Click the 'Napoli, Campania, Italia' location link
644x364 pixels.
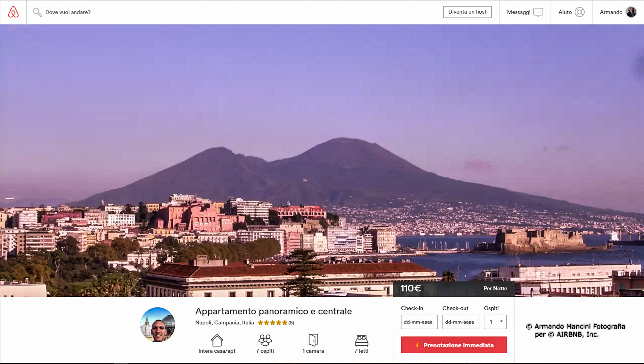click(x=224, y=322)
